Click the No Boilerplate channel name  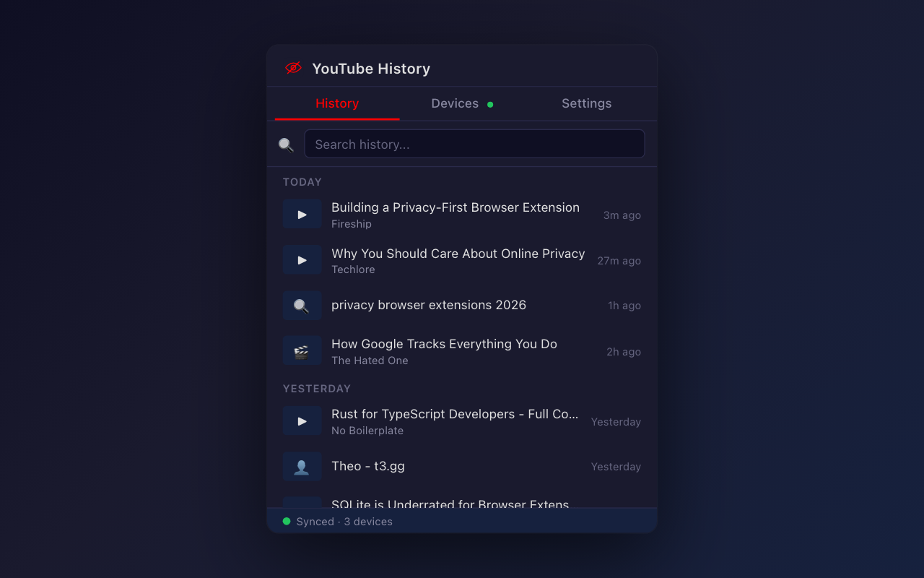tap(367, 431)
